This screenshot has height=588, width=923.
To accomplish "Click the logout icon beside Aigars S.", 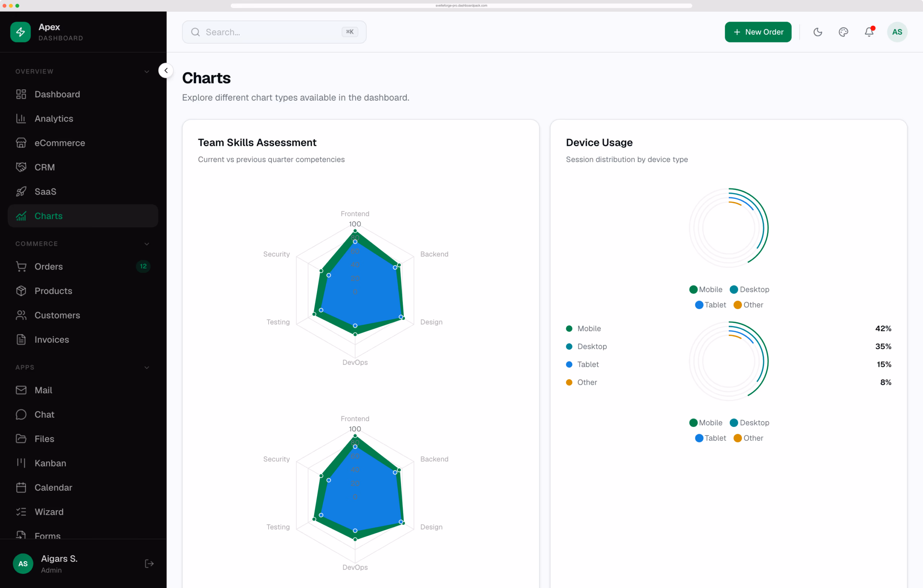I will click(149, 563).
